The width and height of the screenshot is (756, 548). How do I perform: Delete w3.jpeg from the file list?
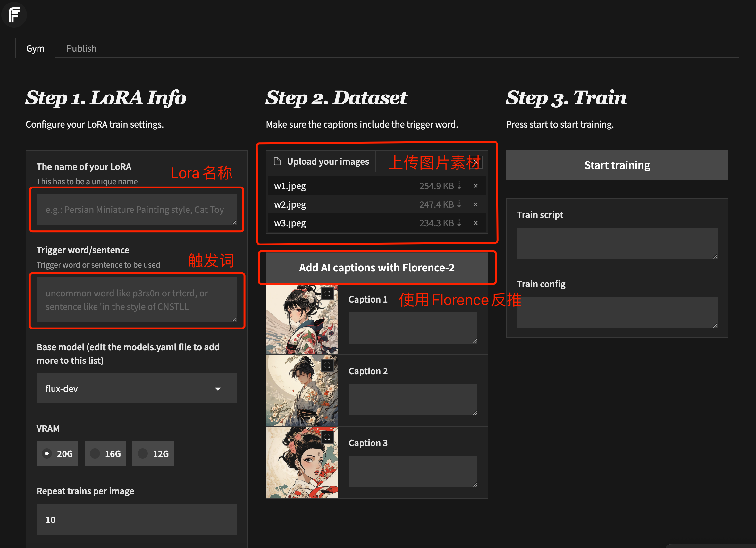click(475, 223)
